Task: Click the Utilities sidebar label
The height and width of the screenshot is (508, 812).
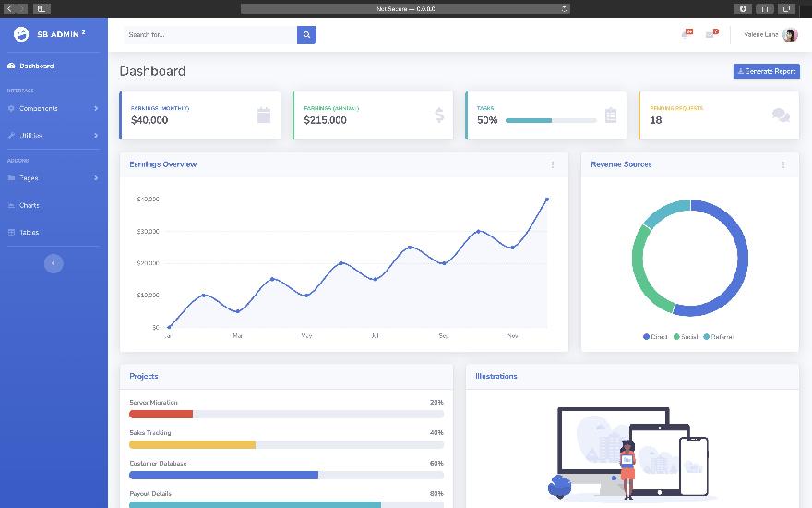Action: (x=30, y=135)
